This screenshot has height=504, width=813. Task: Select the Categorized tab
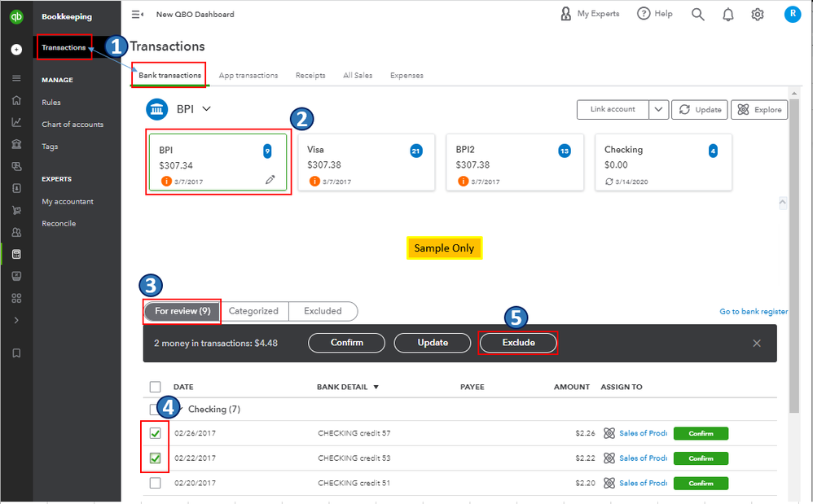point(253,311)
